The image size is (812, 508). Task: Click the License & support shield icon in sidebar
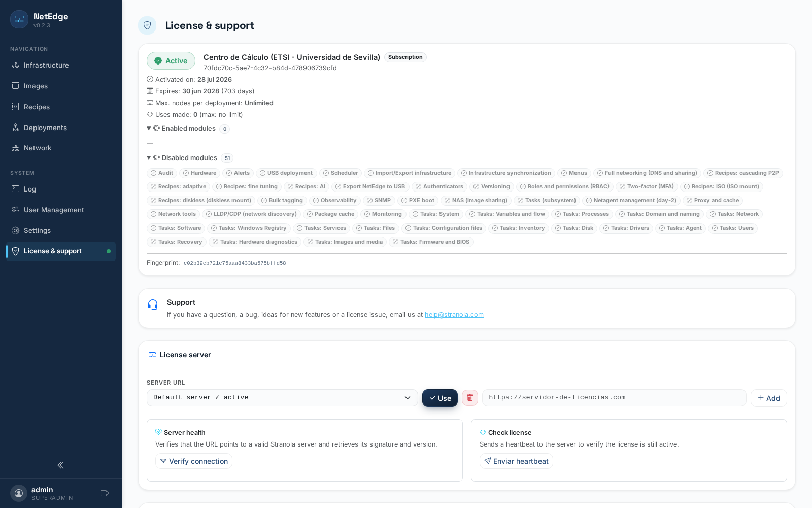click(x=16, y=251)
